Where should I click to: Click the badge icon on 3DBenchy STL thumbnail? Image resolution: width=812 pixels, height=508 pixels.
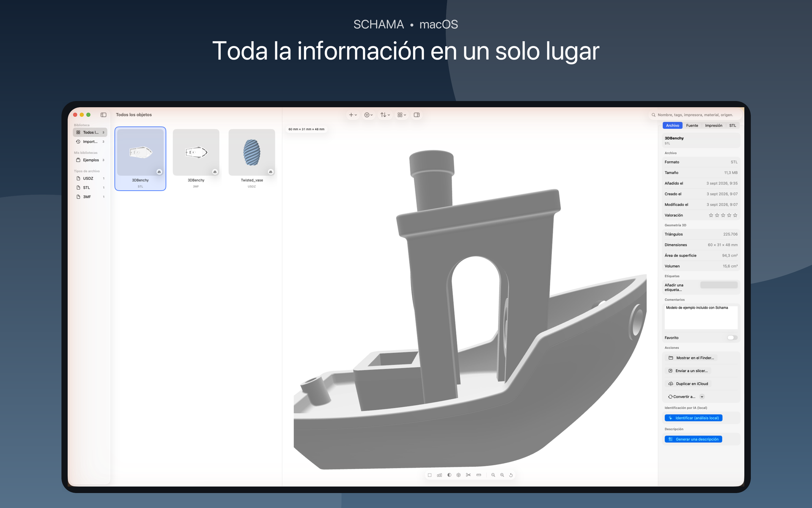pyautogui.click(x=159, y=172)
